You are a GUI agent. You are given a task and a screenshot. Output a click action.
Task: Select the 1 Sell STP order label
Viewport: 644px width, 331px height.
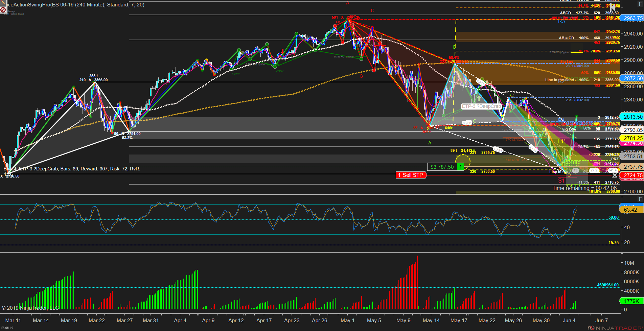click(411, 175)
